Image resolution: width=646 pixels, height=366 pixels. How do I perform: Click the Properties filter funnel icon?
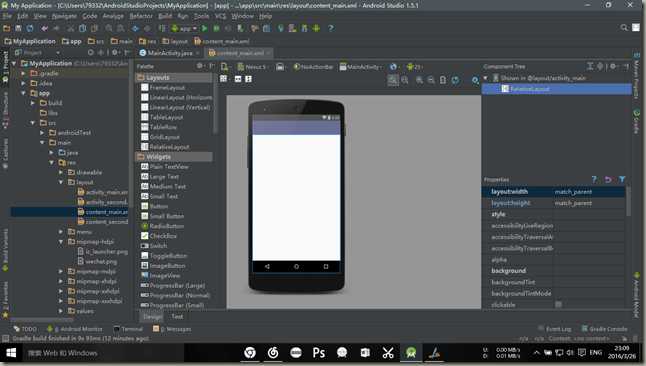click(622, 179)
